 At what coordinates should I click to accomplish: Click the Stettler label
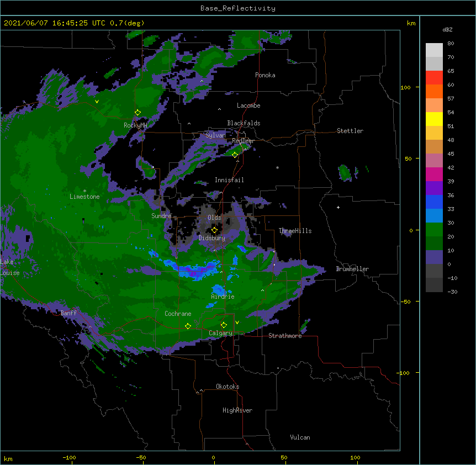[350, 131]
